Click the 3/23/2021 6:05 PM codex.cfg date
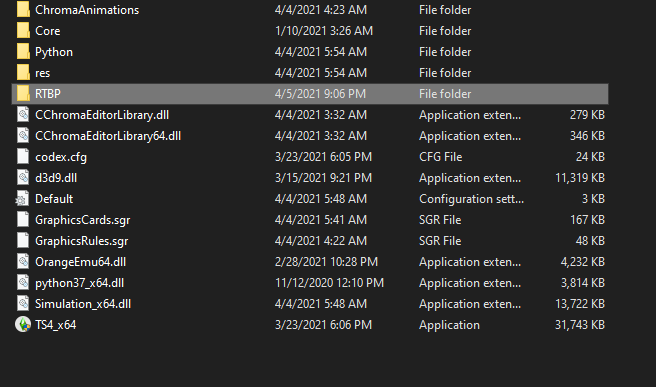Image resolution: width=656 pixels, height=387 pixels. [x=323, y=157]
